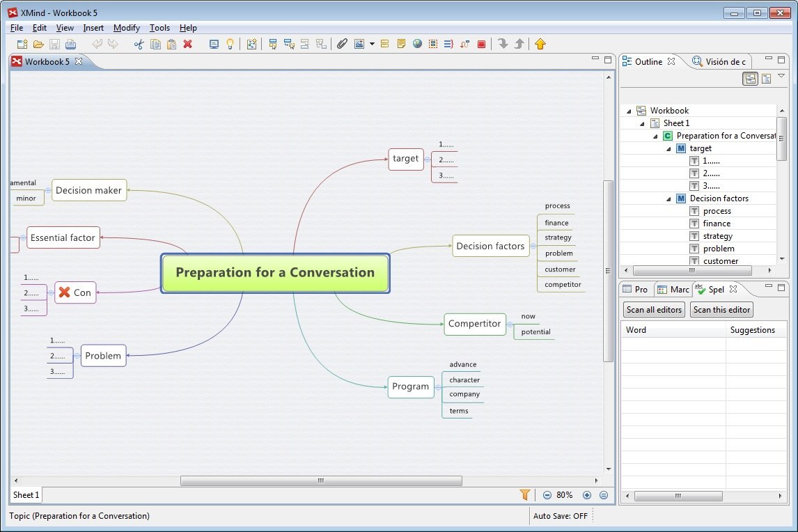Open the Modify menu
The width and height of the screenshot is (798, 532).
pos(126,28)
